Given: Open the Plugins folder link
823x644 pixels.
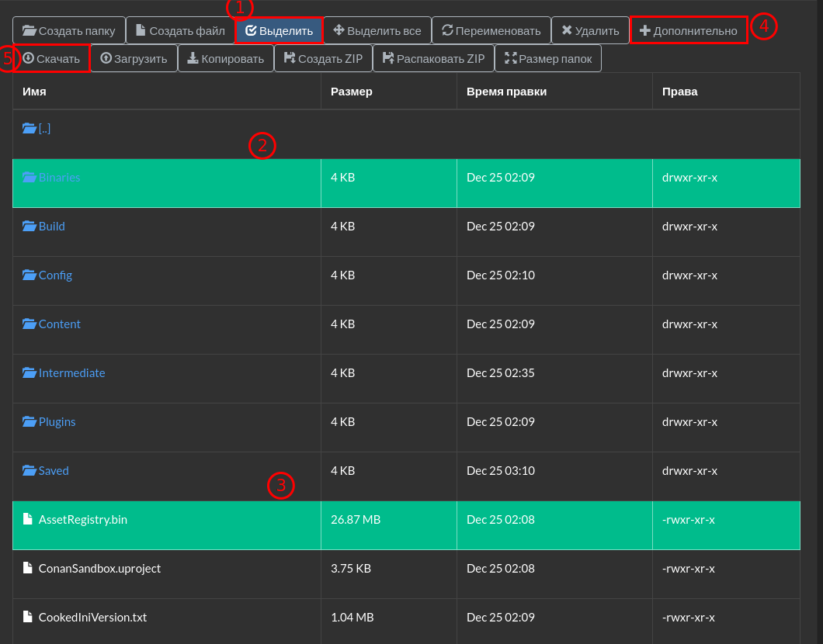Looking at the screenshot, I should [57, 421].
